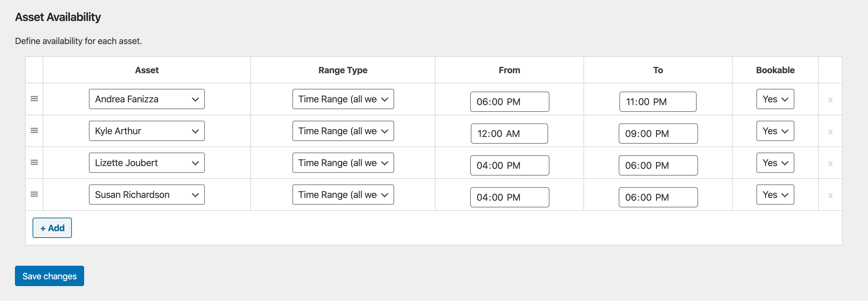Image resolution: width=868 pixels, height=301 pixels.
Task: Select the 'Define availability for each asset' description
Action: [x=78, y=41]
